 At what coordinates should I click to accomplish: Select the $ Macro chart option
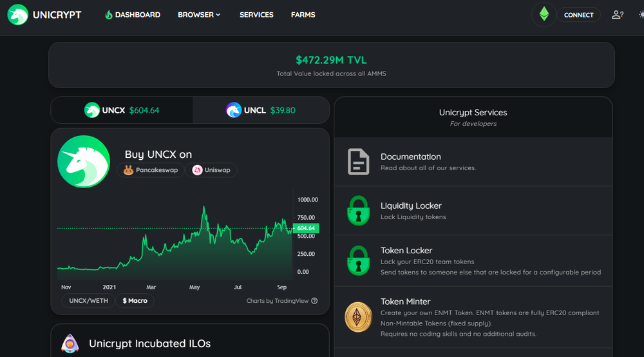click(x=135, y=301)
